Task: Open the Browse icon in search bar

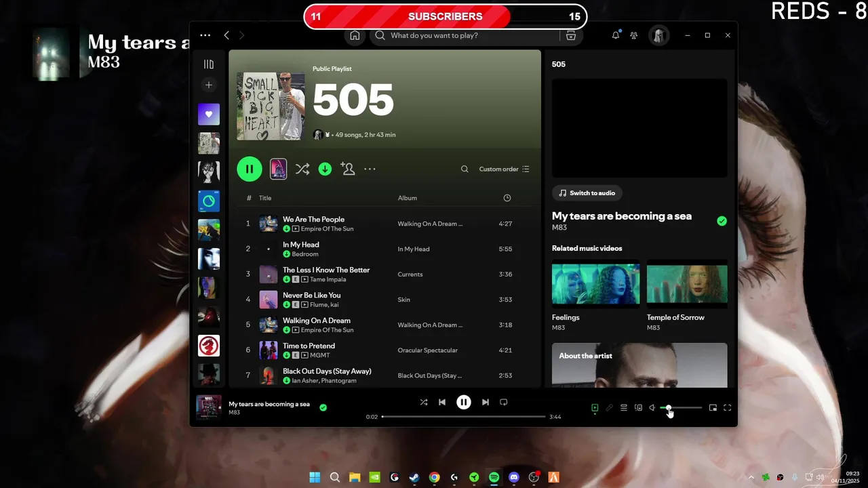Action: point(571,35)
